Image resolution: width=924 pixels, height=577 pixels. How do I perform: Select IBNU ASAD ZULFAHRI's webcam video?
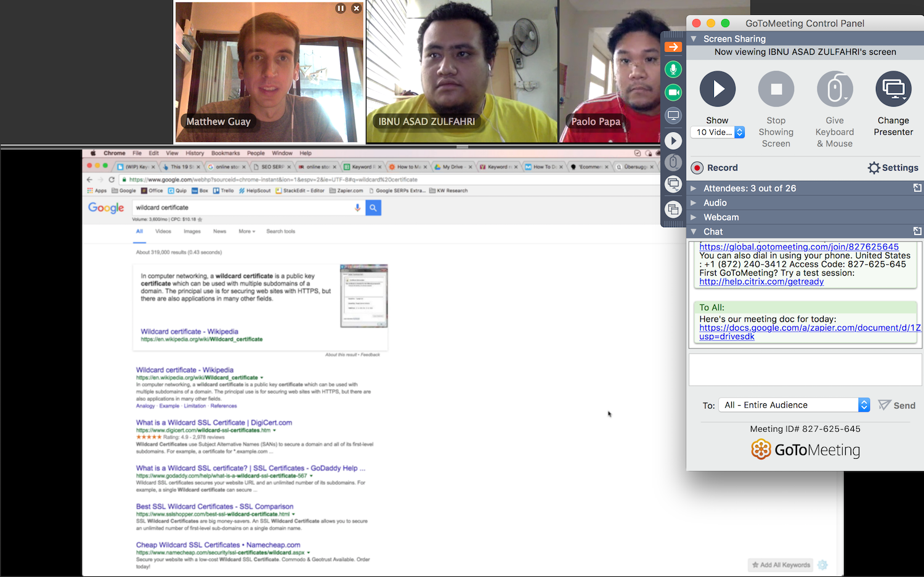pyautogui.click(x=462, y=71)
